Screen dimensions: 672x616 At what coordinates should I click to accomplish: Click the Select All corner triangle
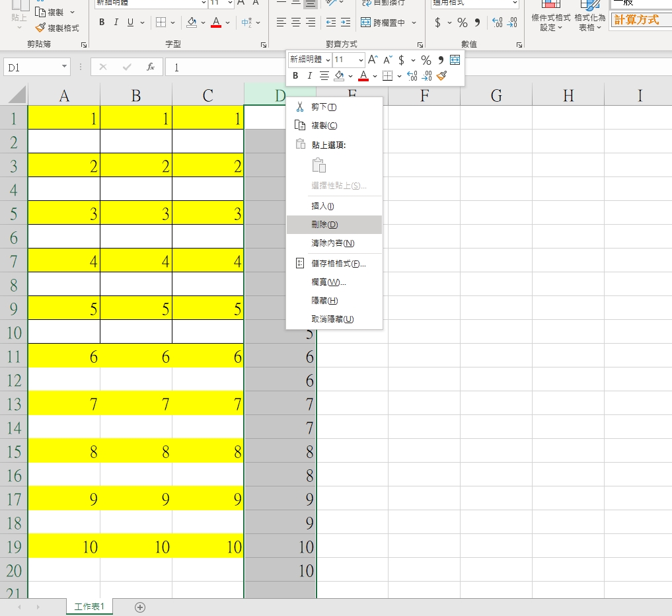click(x=17, y=95)
